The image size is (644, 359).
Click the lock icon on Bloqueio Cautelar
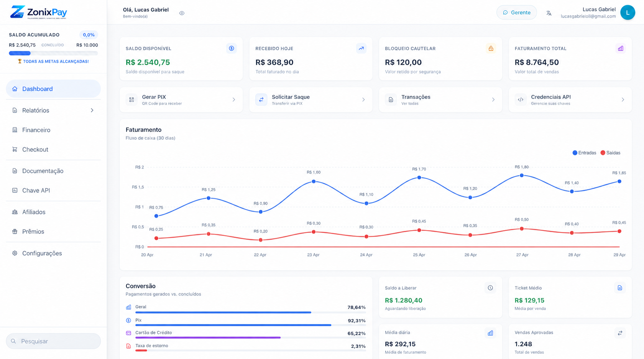point(491,48)
